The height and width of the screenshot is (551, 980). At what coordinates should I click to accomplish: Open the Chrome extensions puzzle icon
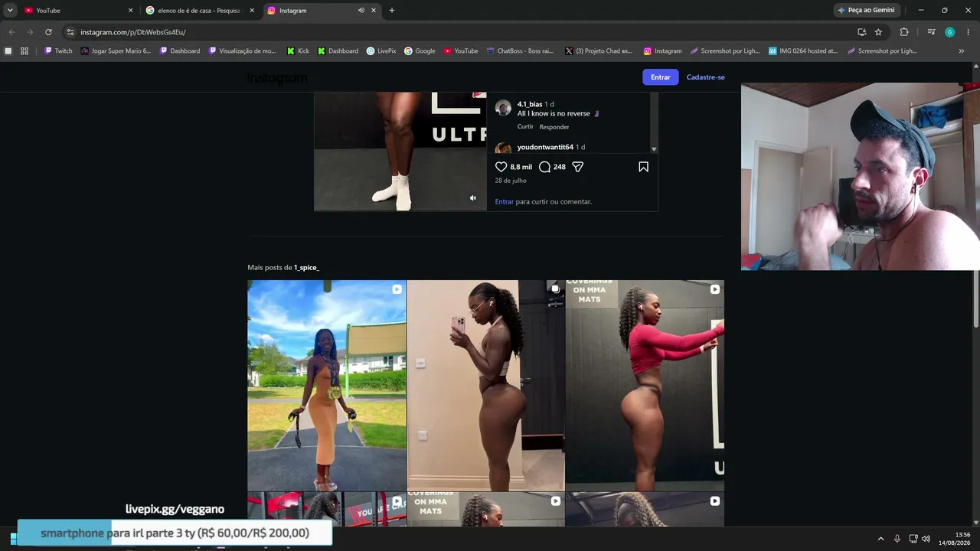pos(904,32)
